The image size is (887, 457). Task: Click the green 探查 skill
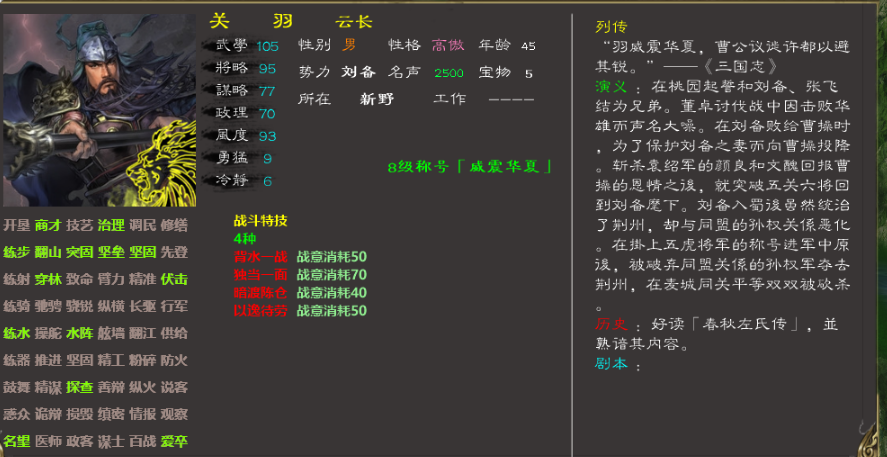[x=79, y=387]
